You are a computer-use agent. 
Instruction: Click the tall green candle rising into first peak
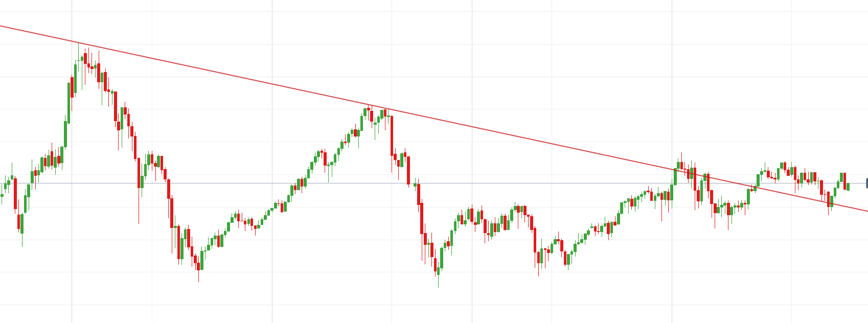click(69, 102)
